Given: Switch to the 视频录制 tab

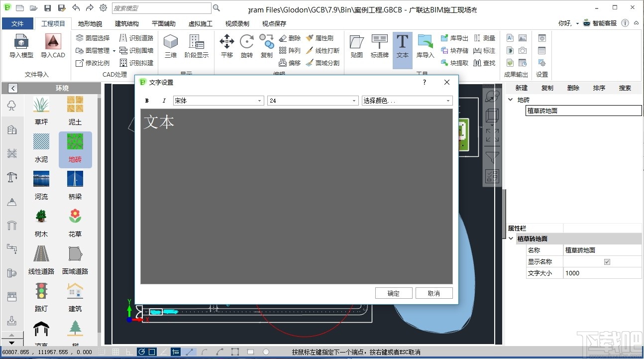Looking at the screenshot, I should click(237, 23).
